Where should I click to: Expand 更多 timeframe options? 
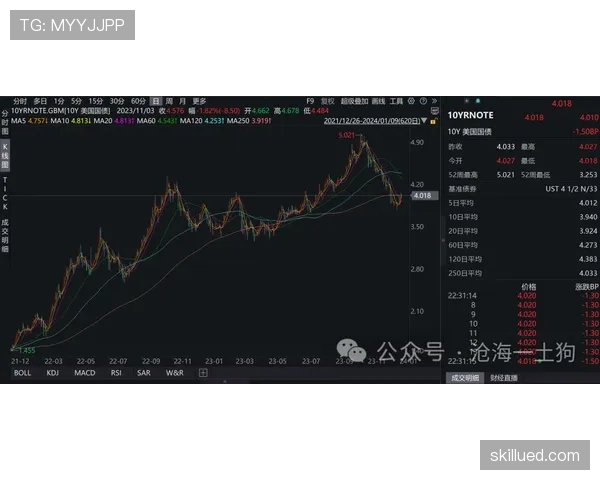tap(199, 101)
